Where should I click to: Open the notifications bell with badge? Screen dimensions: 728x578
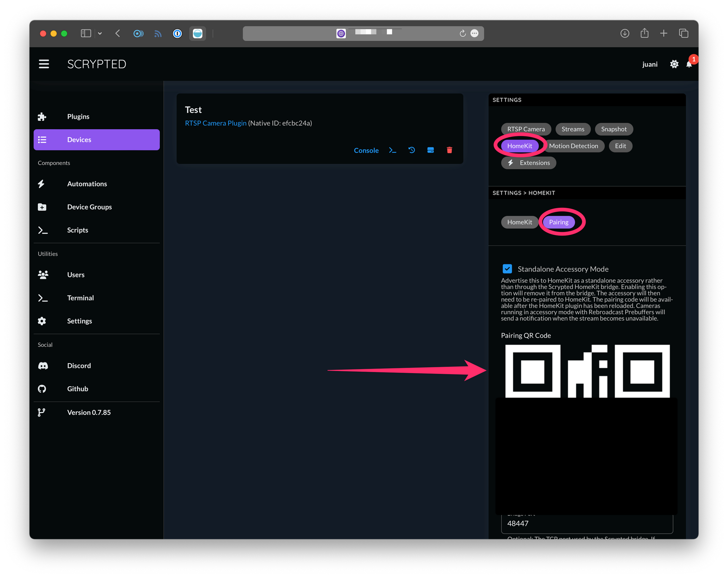tap(689, 64)
